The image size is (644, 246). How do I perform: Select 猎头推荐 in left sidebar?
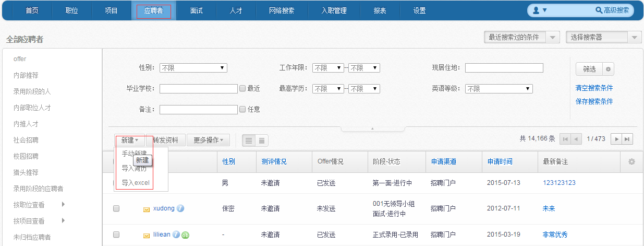(x=26, y=172)
